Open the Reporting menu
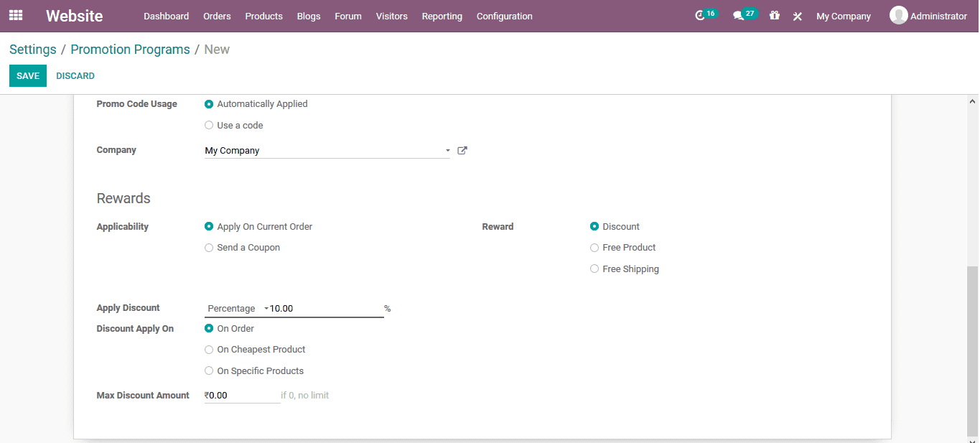Image resolution: width=980 pixels, height=443 pixels. click(442, 16)
